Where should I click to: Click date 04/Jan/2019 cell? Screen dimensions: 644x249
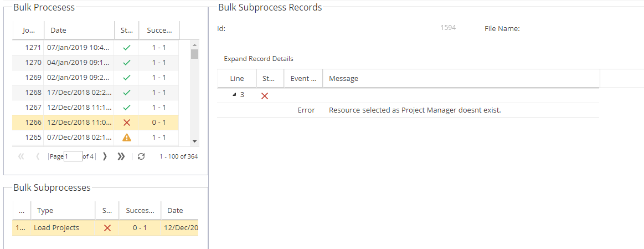(79, 63)
